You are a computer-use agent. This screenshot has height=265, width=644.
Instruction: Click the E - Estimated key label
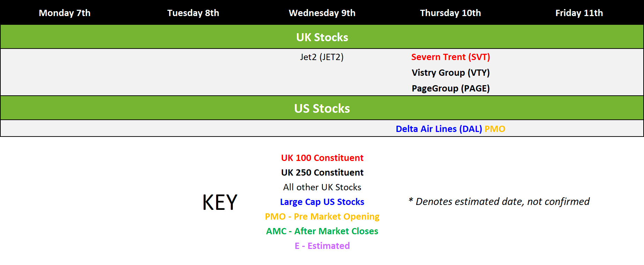pyautogui.click(x=322, y=246)
